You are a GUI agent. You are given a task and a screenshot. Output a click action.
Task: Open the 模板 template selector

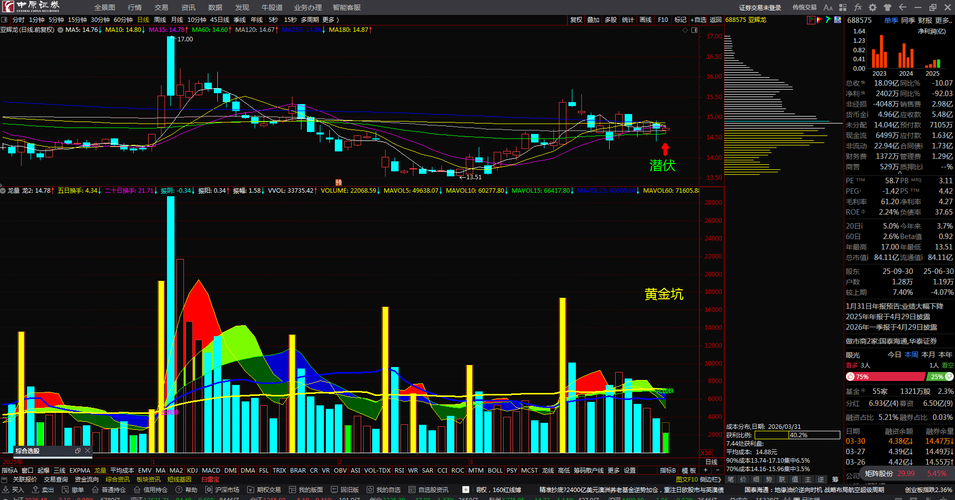point(688,471)
